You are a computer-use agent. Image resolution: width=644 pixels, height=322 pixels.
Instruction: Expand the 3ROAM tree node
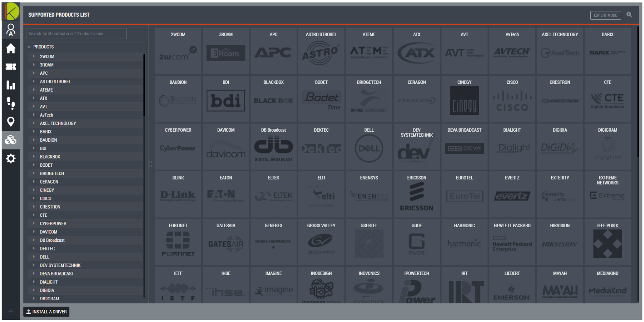(34, 65)
